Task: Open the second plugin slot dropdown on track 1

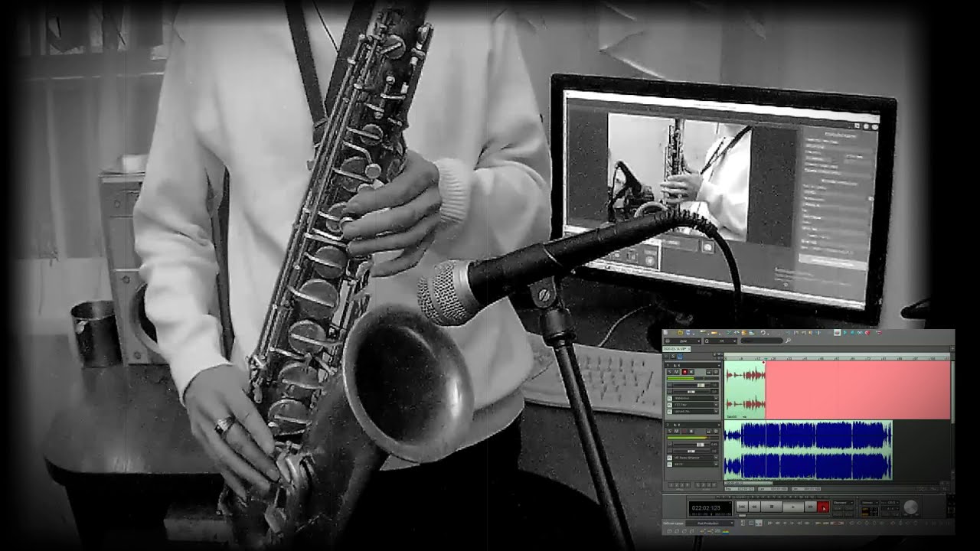Action: click(x=716, y=405)
